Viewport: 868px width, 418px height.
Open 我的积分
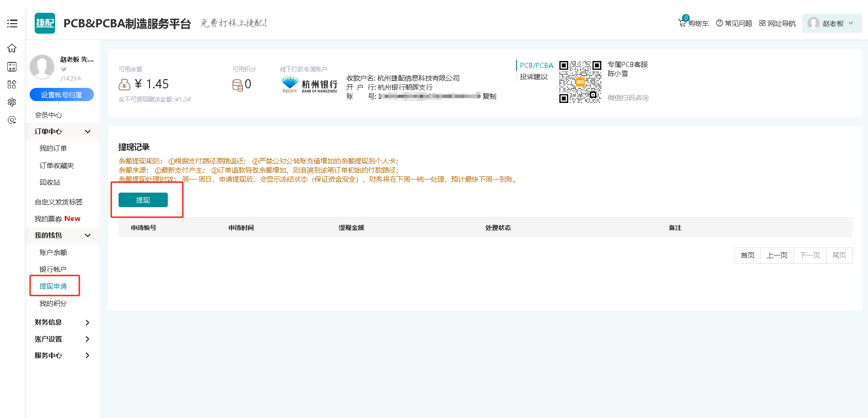pyautogui.click(x=53, y=303)
